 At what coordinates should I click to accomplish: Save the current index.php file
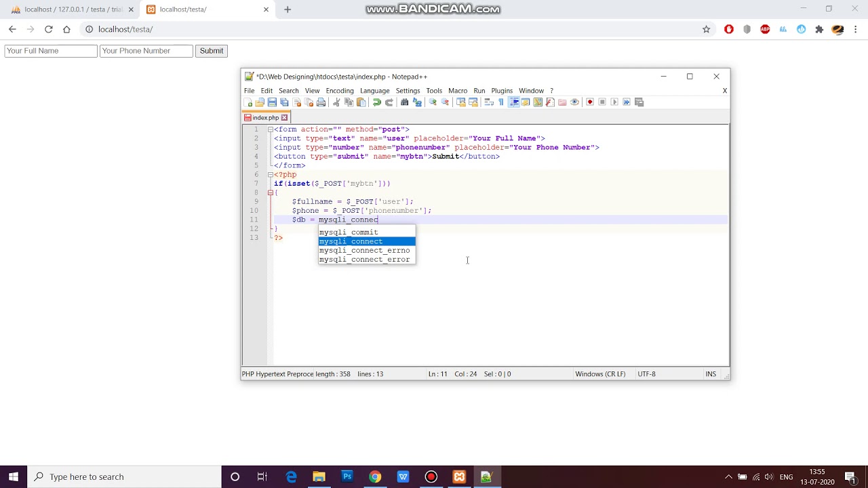tap(272, 102)
